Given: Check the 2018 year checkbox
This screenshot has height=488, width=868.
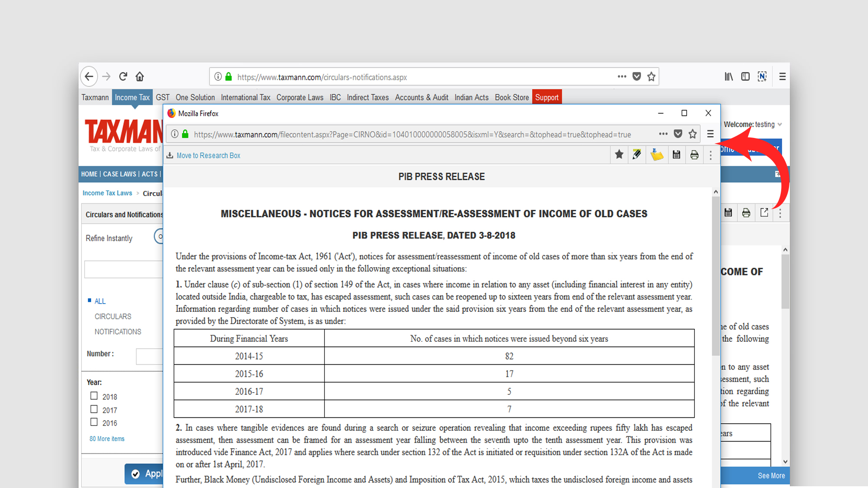Looking at the screenshot, I should (x=94, y=396).
